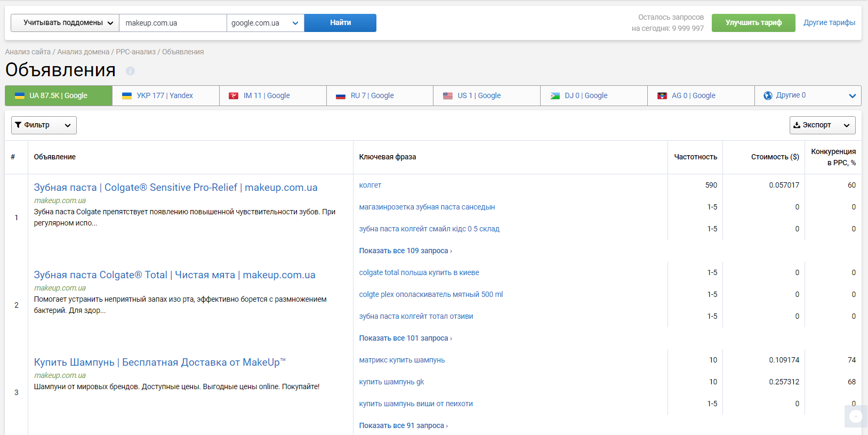Show all 101 queries link
This screenshot has height=435, width=868.
click(405, 338)
